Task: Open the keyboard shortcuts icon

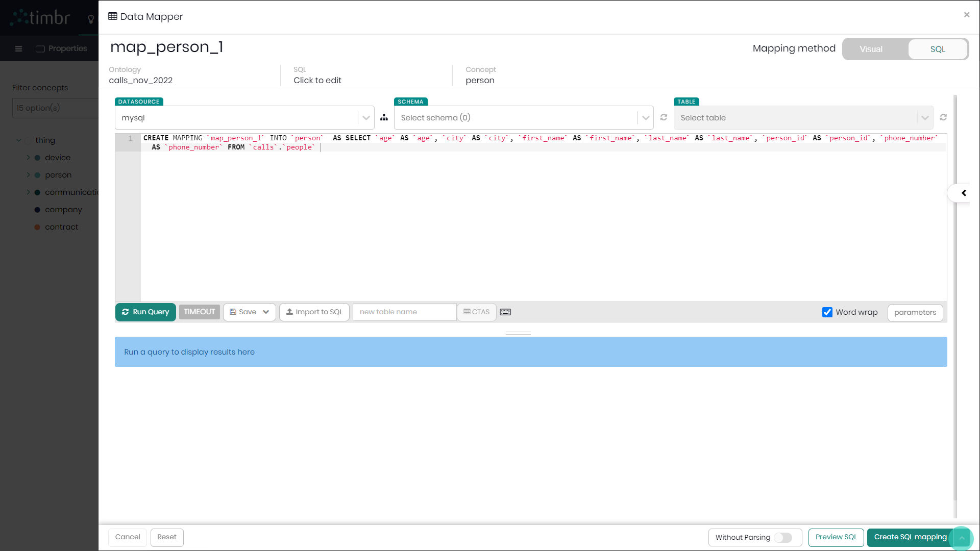Action: 505,312
